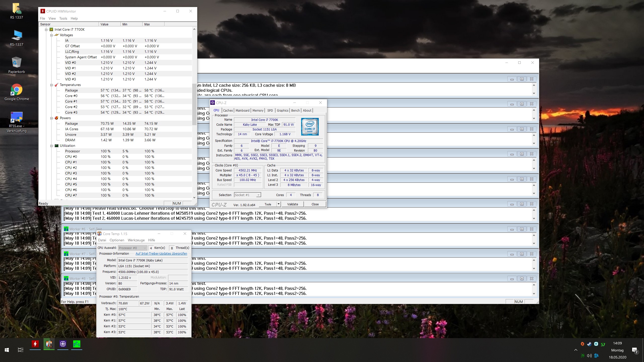Screen dimensions: 644x362
Task: Open the Werkzeuge menu in Core Temp
Action: point(136,240)
